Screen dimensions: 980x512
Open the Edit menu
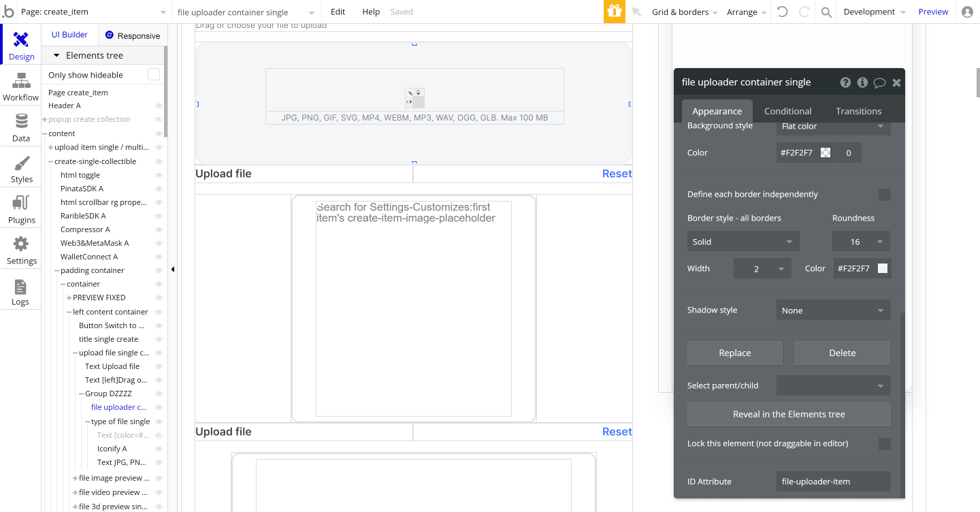coord(338,12)
